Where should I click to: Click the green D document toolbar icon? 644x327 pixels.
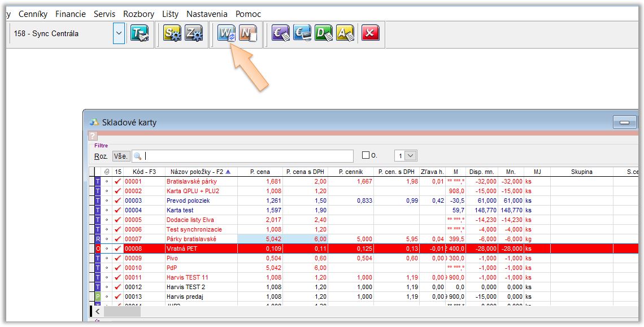coord(324,33)
